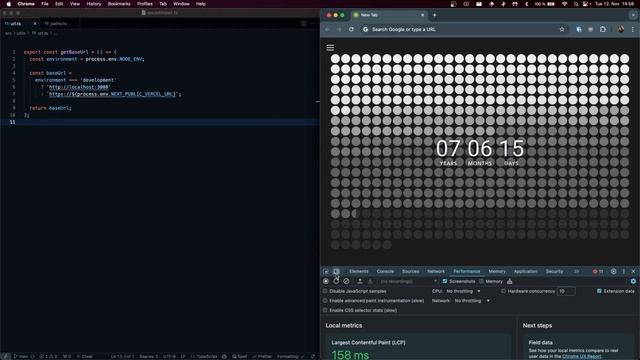Open the Chrome profile avatar
Screen dimensions: 640x360
(620, 29)
